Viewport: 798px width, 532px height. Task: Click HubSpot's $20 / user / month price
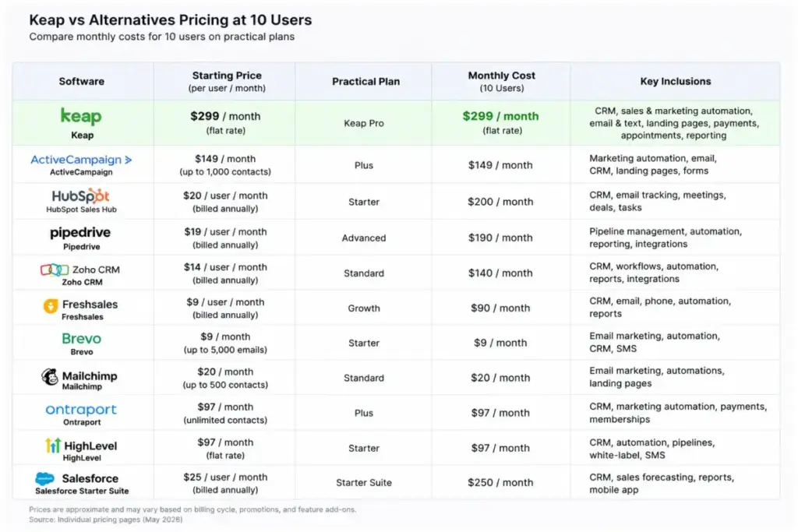(225, 196)
